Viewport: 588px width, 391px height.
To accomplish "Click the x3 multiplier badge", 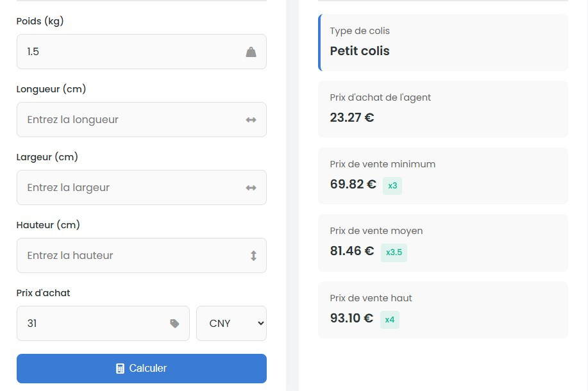I will pyautogui.click(x=392, y=186).
